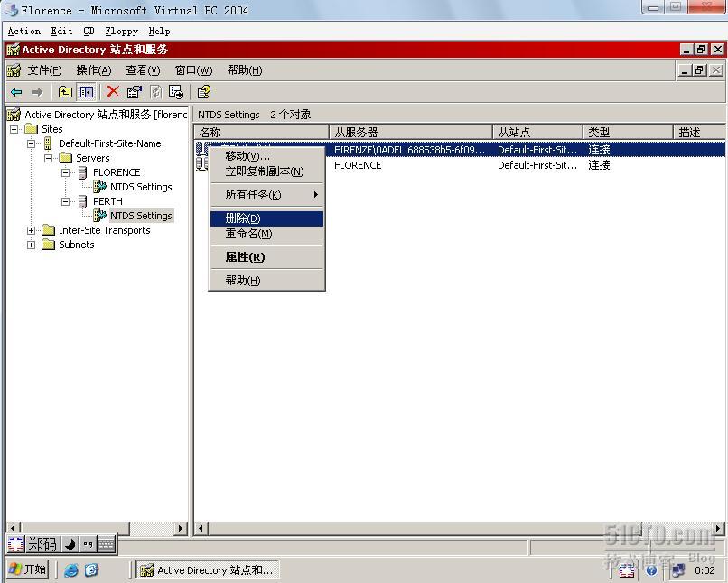This screenshot has height=583, width=728.
Task: Click the network tray icon
Action: [678, 570]
